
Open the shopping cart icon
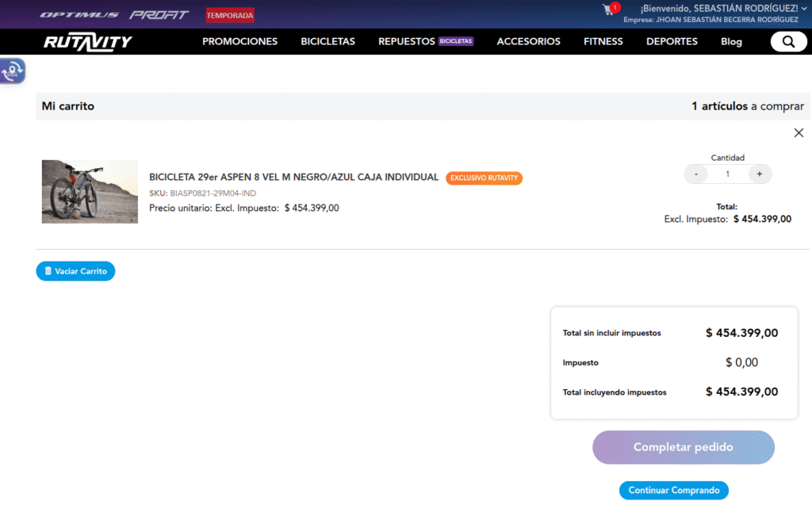[x=609, y=10]
